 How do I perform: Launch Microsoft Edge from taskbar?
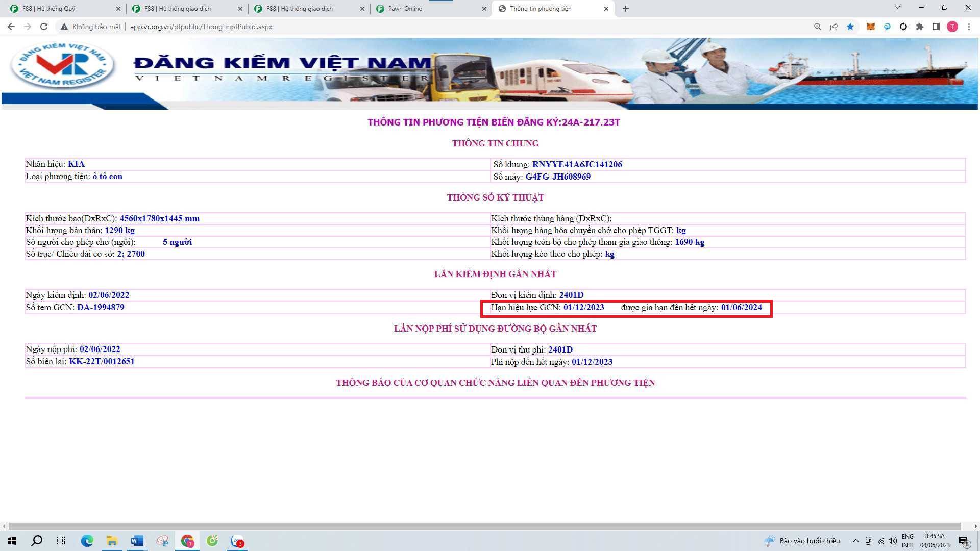coord(87,541)
